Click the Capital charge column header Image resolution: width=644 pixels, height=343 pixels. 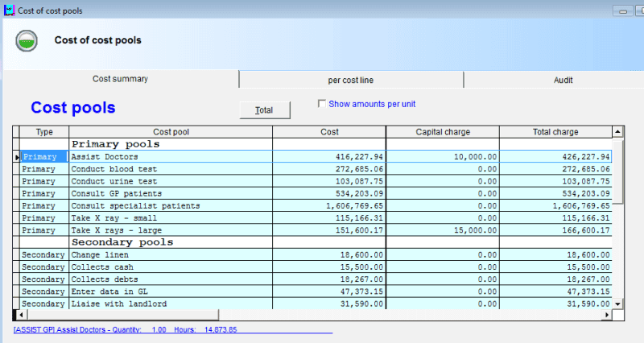tap(442, 132)
